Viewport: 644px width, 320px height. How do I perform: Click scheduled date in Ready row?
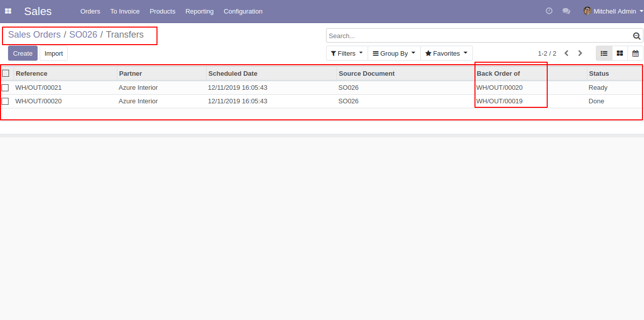(x=238, y=88)
